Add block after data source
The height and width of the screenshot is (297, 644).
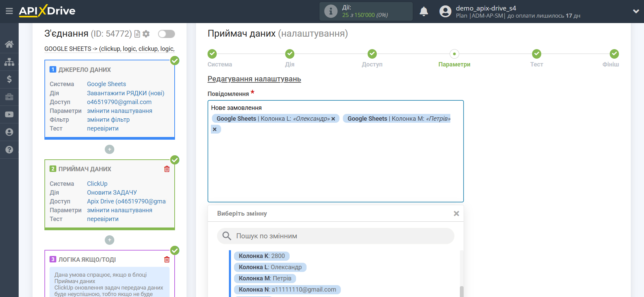click(x=110, y=150)
